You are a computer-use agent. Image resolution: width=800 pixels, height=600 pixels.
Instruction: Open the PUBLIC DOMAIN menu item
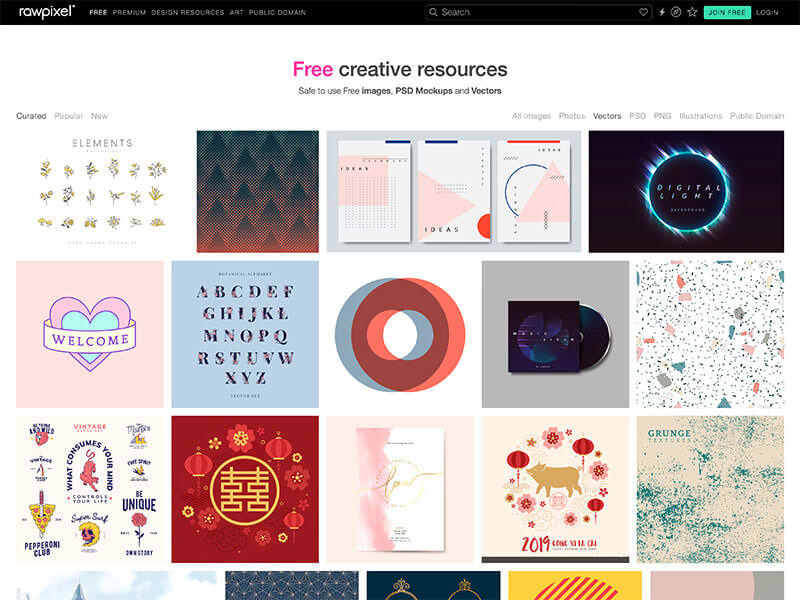pyautogui.click(x=277, y=12)
